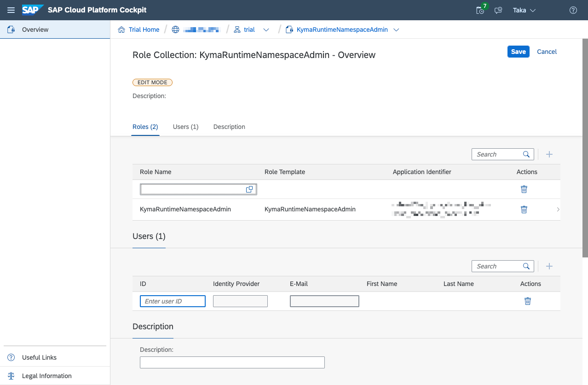Click the Description text input
The image size is (588, 385).
point(232,362)
